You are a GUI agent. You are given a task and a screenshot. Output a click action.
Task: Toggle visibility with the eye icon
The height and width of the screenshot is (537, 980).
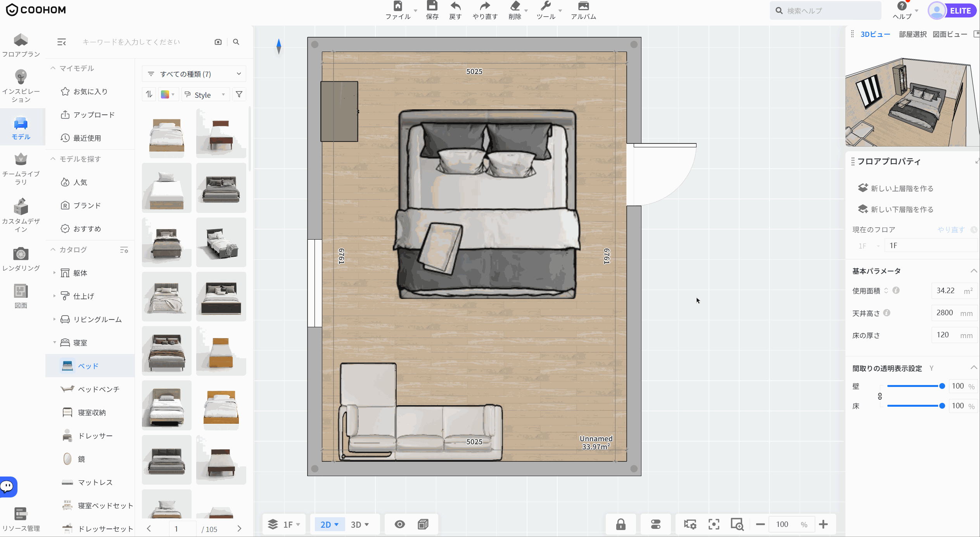coord(399,524)
